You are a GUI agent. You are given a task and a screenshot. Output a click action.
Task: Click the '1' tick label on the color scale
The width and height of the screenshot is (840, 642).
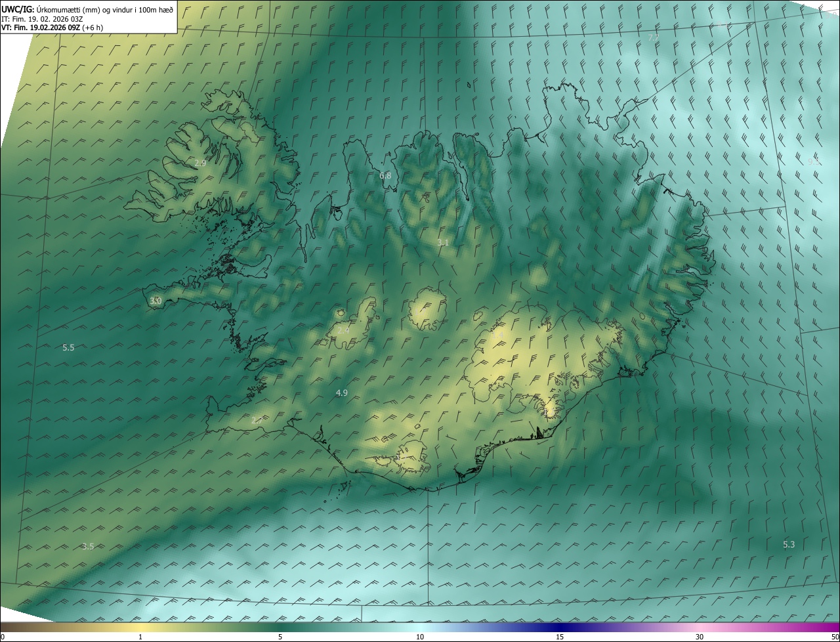point(140,637)
